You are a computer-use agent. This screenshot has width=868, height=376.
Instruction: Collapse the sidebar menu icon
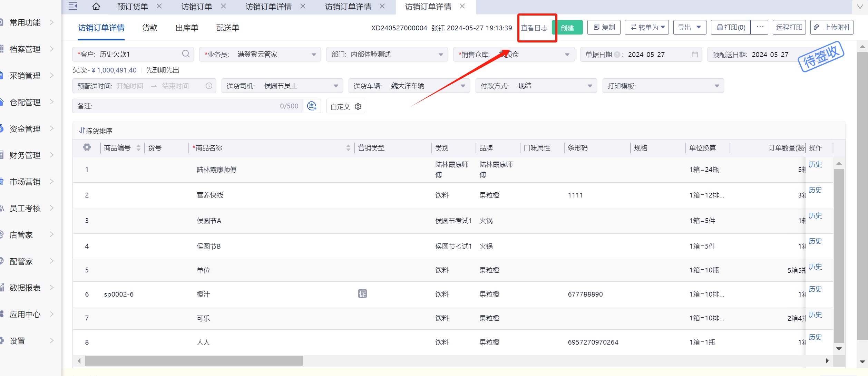click(x=73, y=6)
